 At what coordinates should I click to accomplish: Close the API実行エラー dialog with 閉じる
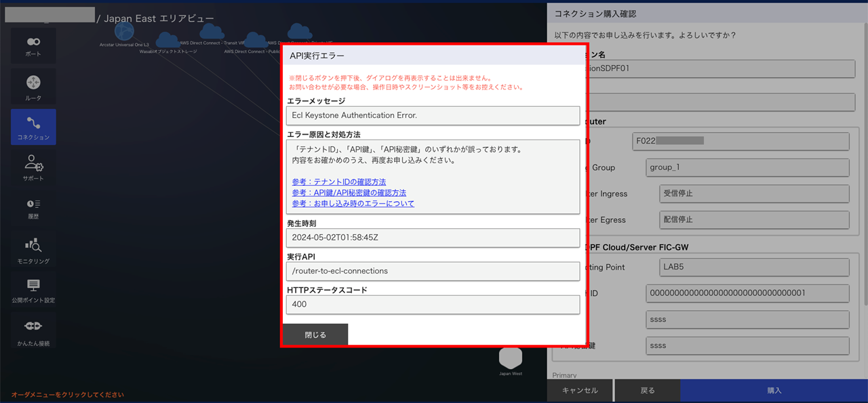tap(315, 334)
